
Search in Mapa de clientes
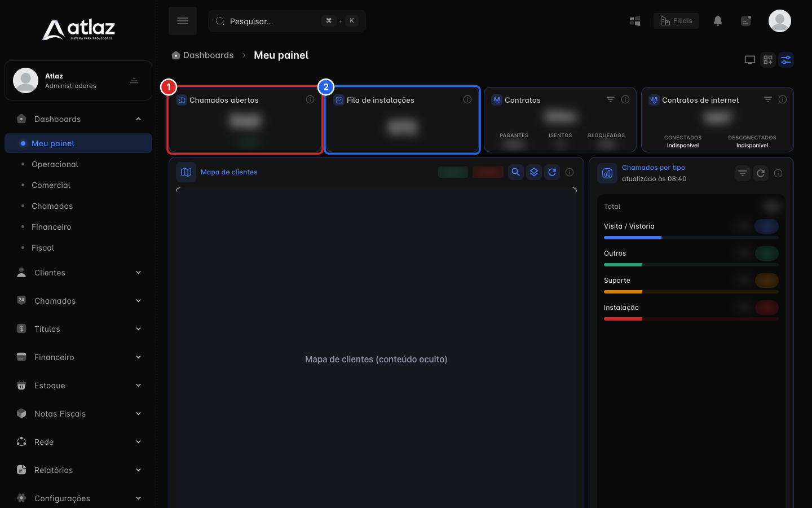(516, 172)
